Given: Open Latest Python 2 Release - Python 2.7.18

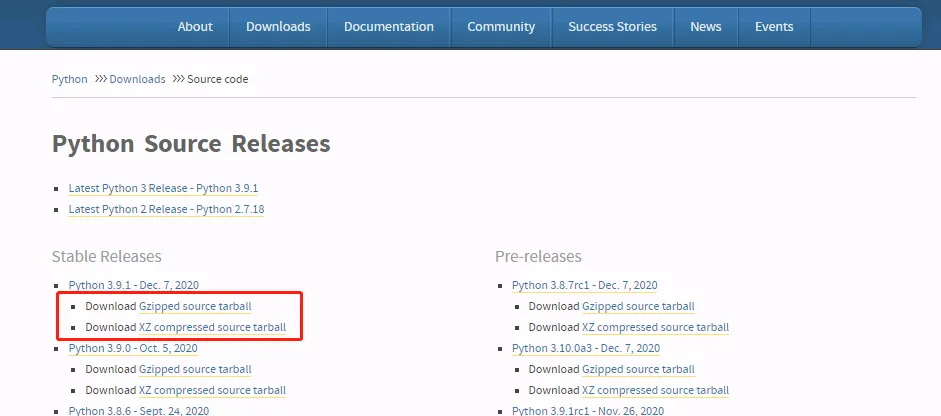Looking at the screenshot, I should pyautogui.click(x=166, y=210).
